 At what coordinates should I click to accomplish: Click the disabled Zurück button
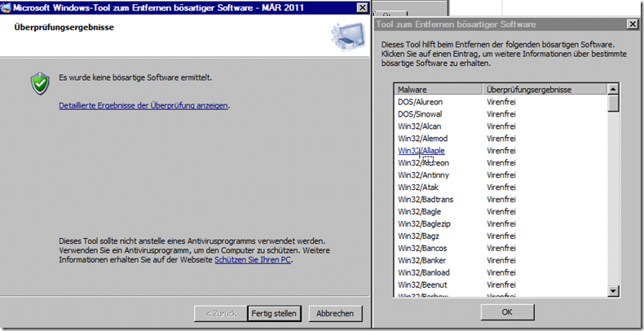click(x=221, y=313)
